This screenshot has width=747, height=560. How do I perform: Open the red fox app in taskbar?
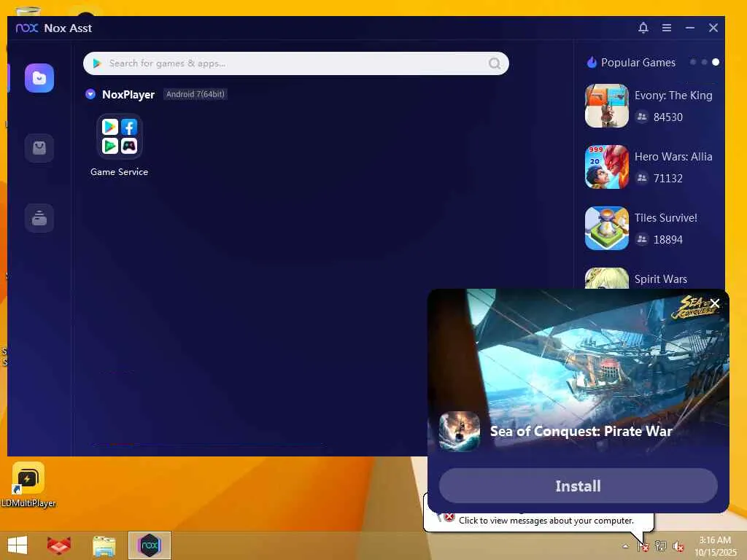[x=59, y=545]
